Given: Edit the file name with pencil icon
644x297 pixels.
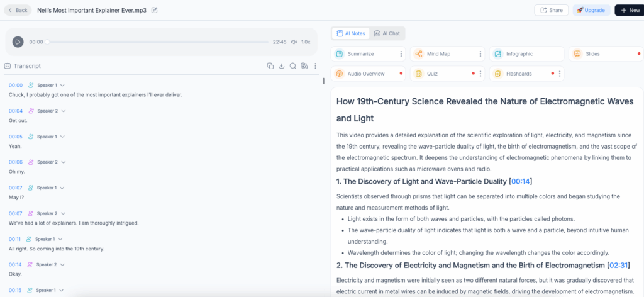Looking at the screenshot, I should click(155, 10).
